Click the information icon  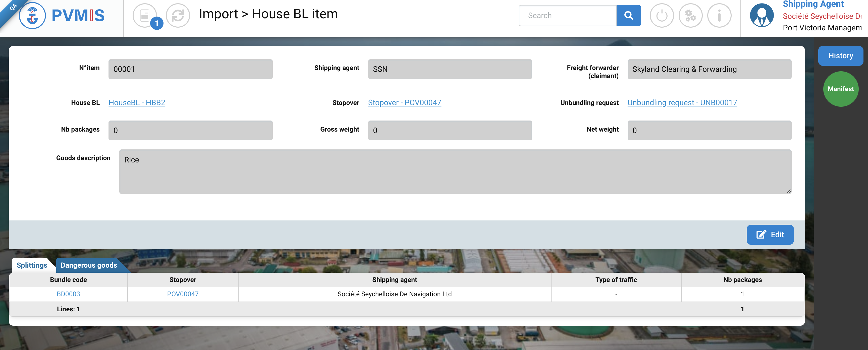[x=719, y=16]
